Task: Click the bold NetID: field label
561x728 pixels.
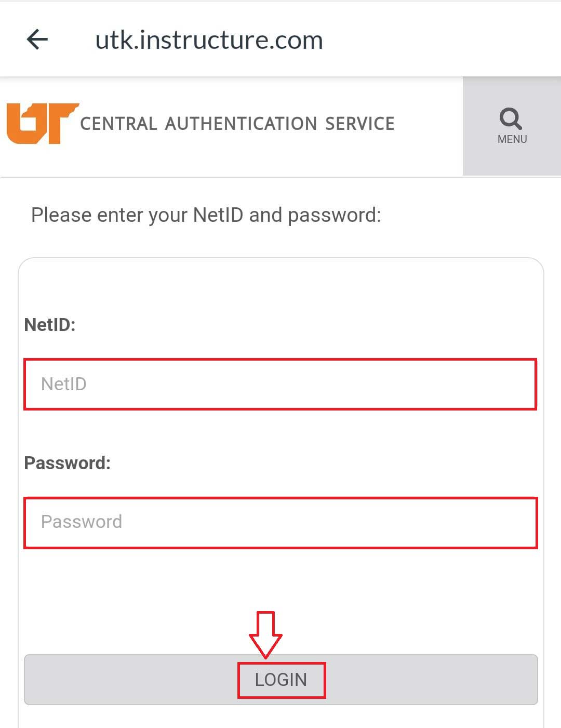Action: click(x=50, y=325)
